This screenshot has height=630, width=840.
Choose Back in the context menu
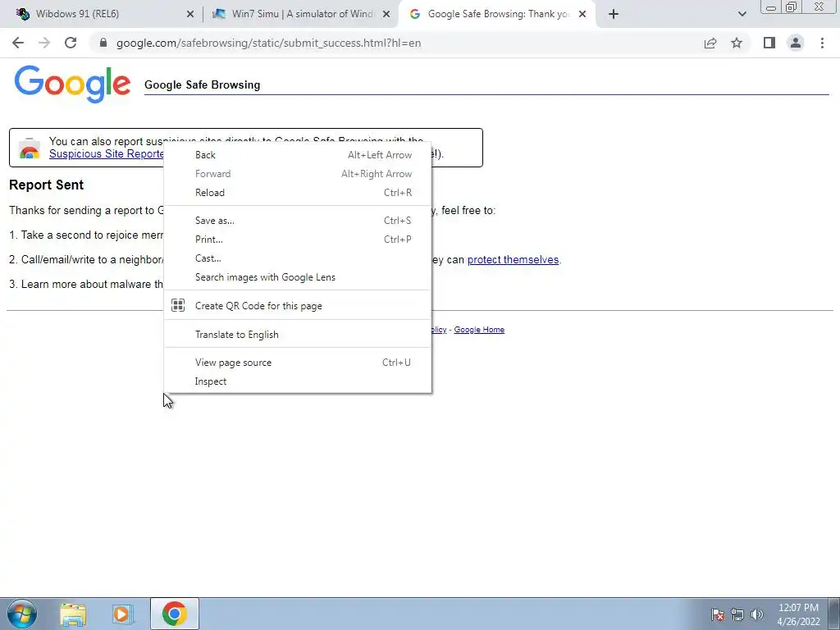(x=297, y=155)
